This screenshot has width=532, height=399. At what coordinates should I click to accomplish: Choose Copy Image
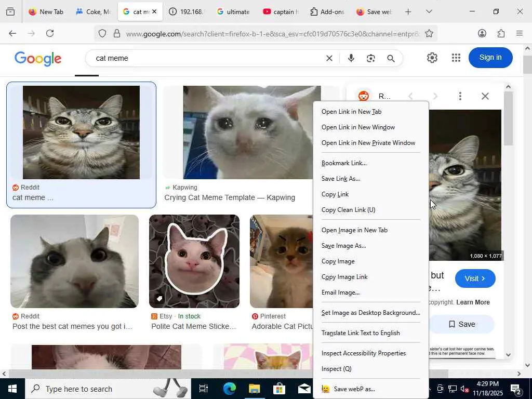(371, 261)
